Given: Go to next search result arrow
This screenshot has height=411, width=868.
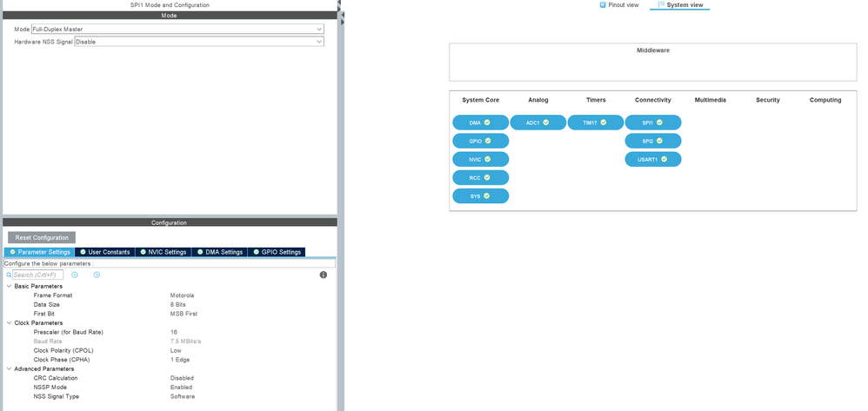Looking at the screenshot, I should (97, 275).
